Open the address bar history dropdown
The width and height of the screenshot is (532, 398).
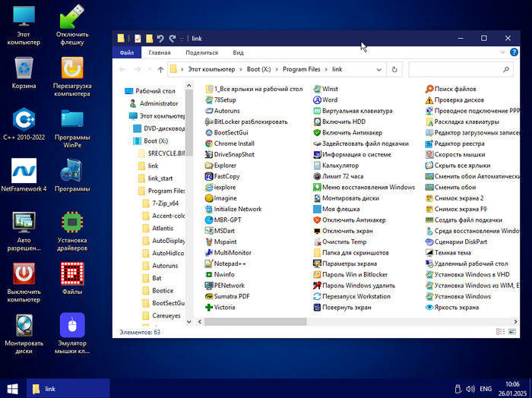[378, 70]
